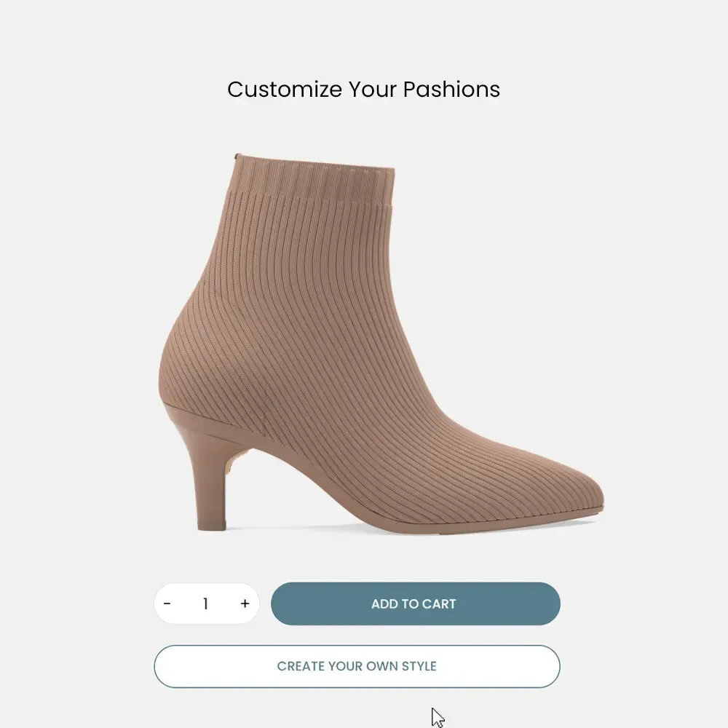
Task: Click the Customize Your Pashions heading
Action: point(363,89)
